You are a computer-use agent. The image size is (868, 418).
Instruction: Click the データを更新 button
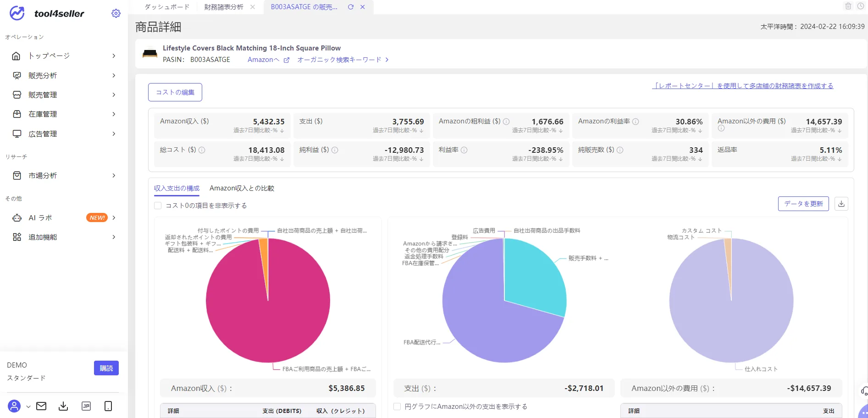(x=803, y=204)
